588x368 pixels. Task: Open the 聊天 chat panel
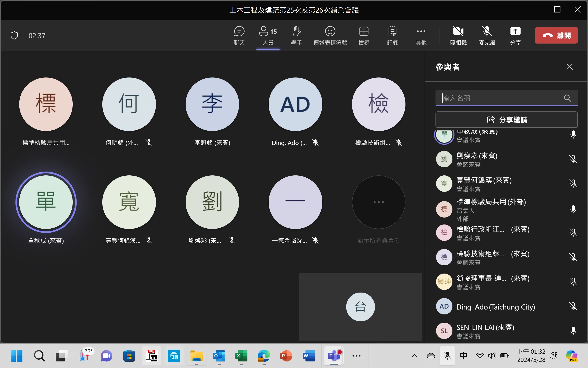pyautogui.click(x=239, y=36)
